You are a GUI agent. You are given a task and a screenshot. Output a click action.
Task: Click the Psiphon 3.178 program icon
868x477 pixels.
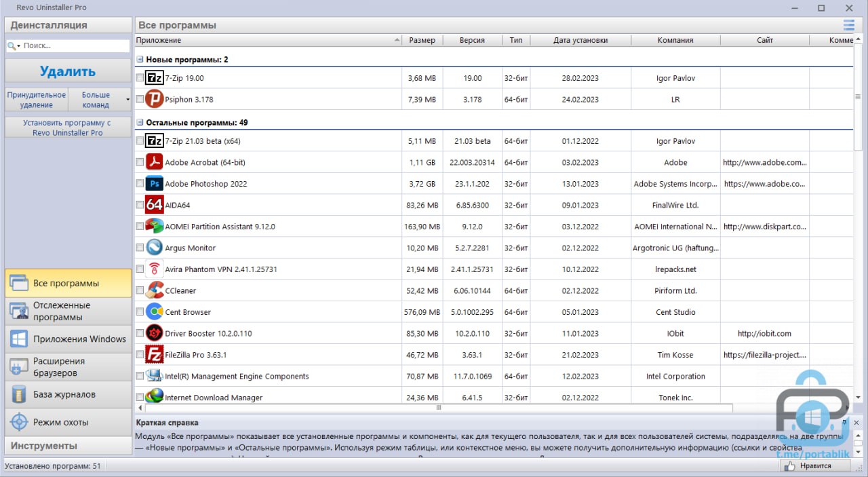(155, 99)
